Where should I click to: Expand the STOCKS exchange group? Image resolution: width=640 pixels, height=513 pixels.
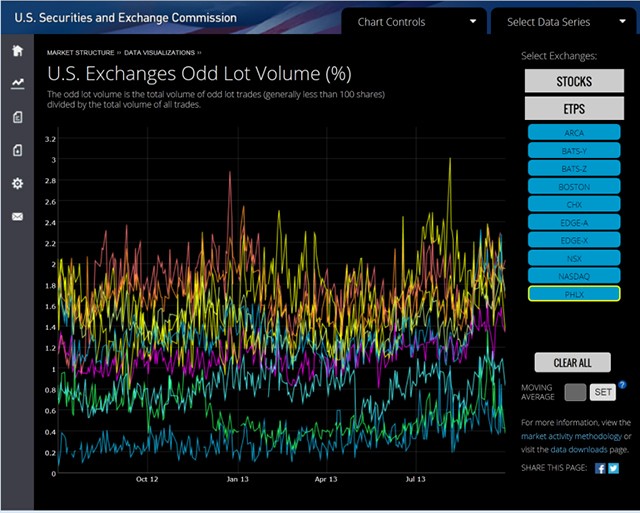point(574,80)
